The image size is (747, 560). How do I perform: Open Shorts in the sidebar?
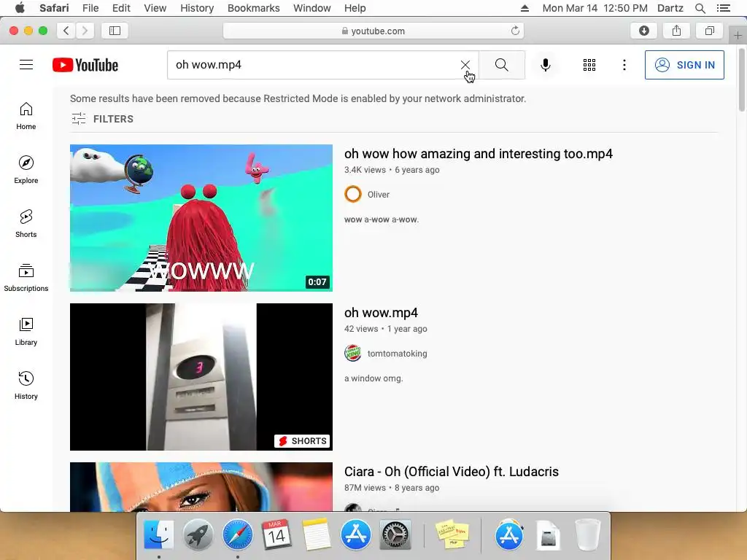pyautogui.click(x=26, y=224)
